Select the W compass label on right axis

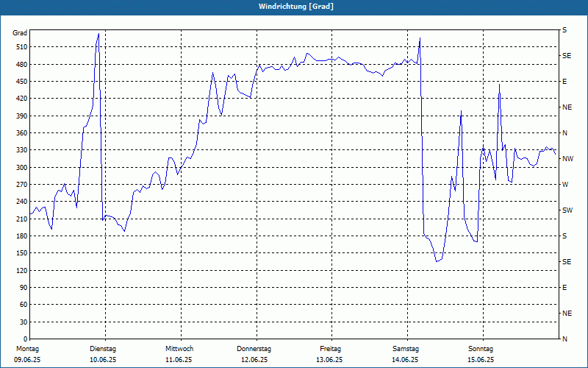(565, 185)
